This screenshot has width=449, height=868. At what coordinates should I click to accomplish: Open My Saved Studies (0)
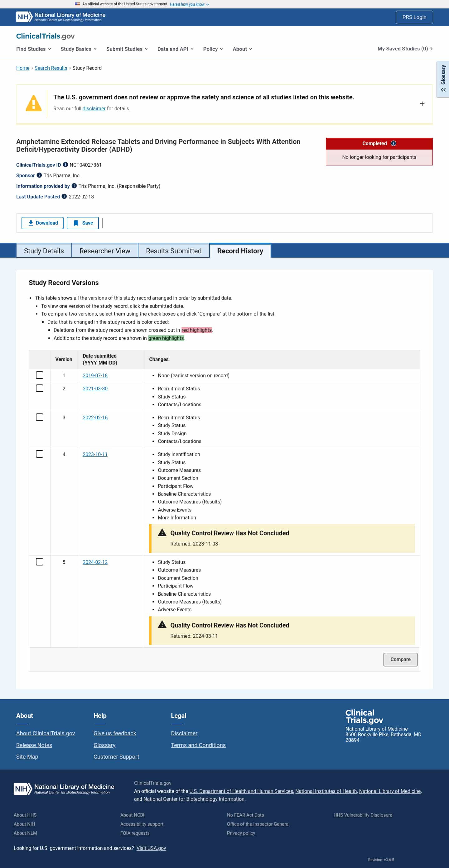pyautogui.click(x=405, y=49)
